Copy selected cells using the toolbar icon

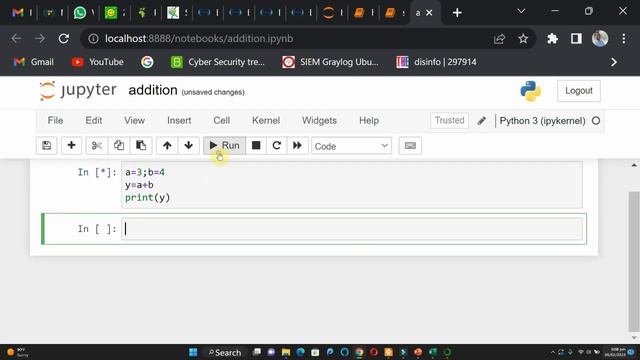119,146
